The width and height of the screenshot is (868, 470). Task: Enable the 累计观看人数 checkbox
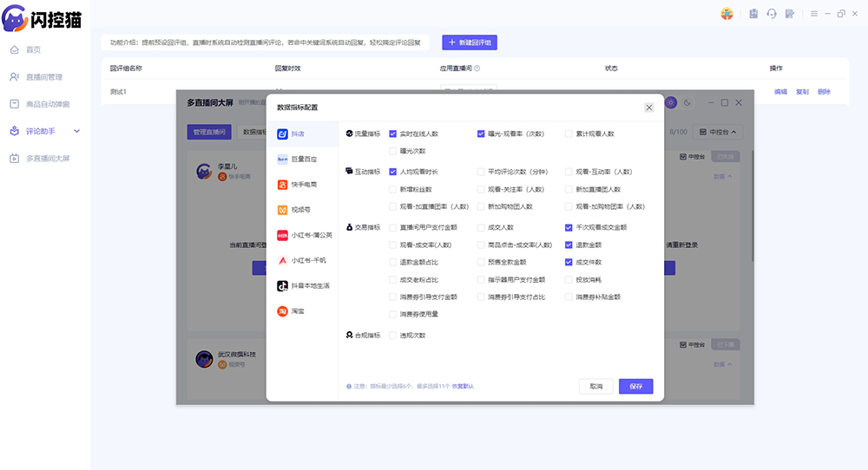click(569, 134)
